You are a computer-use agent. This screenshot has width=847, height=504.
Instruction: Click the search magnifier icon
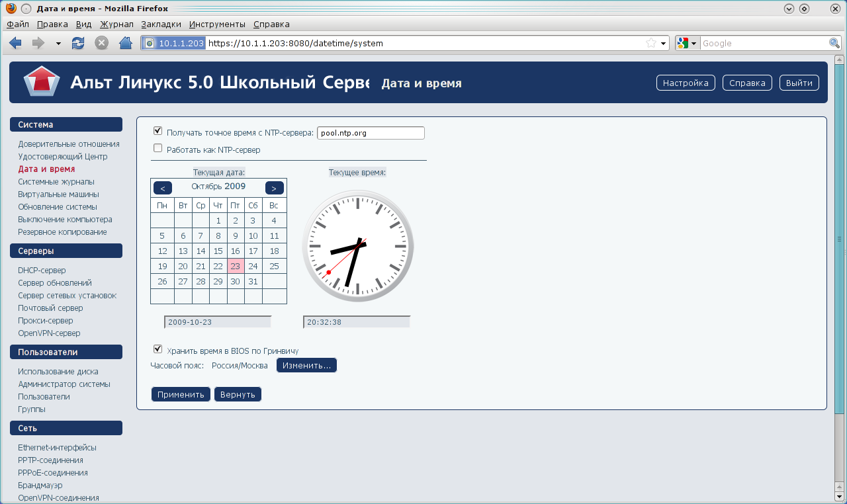(834, 43)
